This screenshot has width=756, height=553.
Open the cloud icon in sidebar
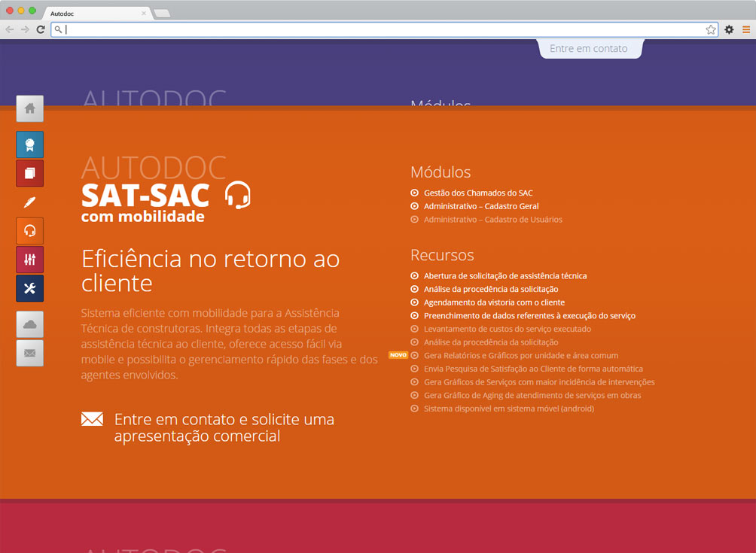[30, 324]
